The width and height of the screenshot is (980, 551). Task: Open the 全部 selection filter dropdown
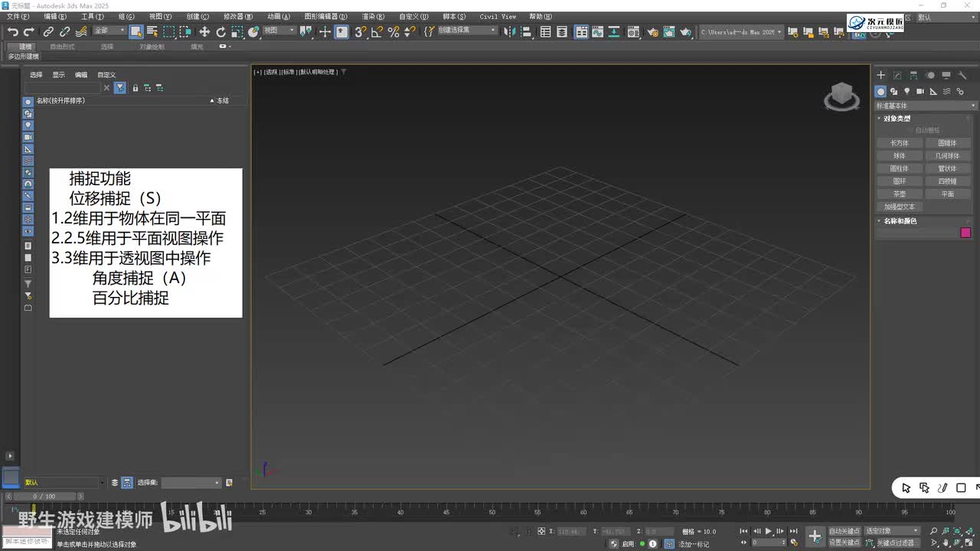click(109, 31)
